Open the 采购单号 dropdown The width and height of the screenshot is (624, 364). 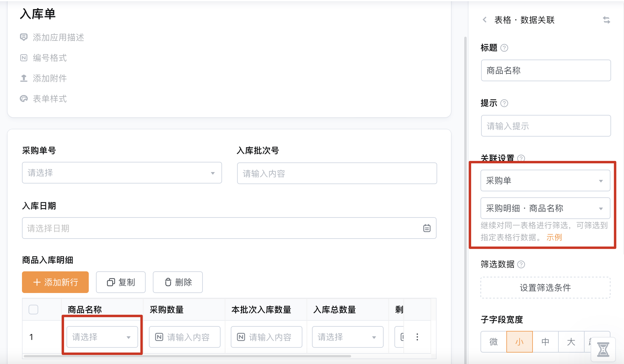coord(122,173)
